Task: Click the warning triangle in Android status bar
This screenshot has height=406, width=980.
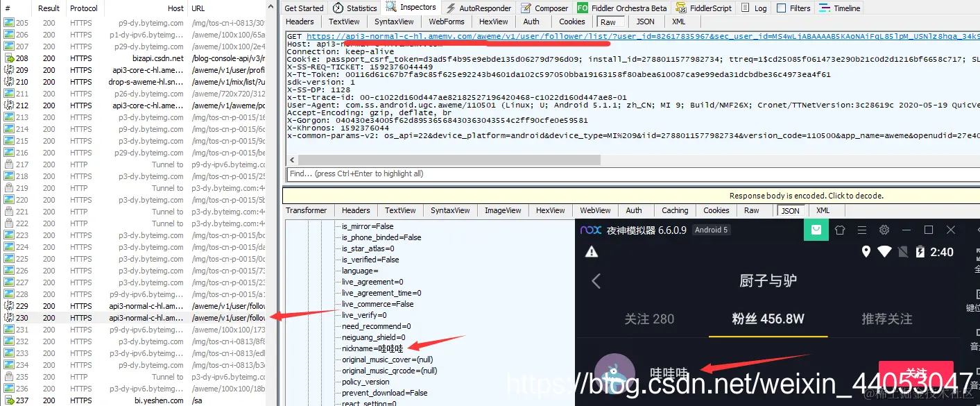Action: [x=591, y=252]
